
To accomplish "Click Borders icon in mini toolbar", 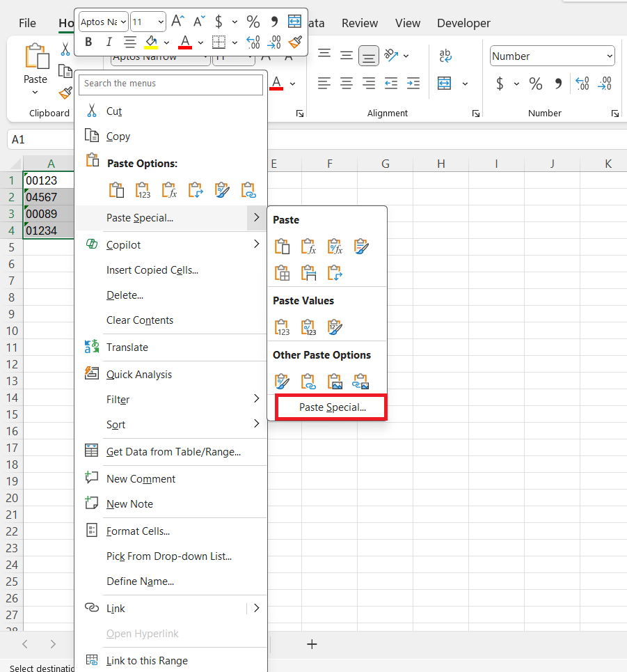I will (x=219, y=42).
